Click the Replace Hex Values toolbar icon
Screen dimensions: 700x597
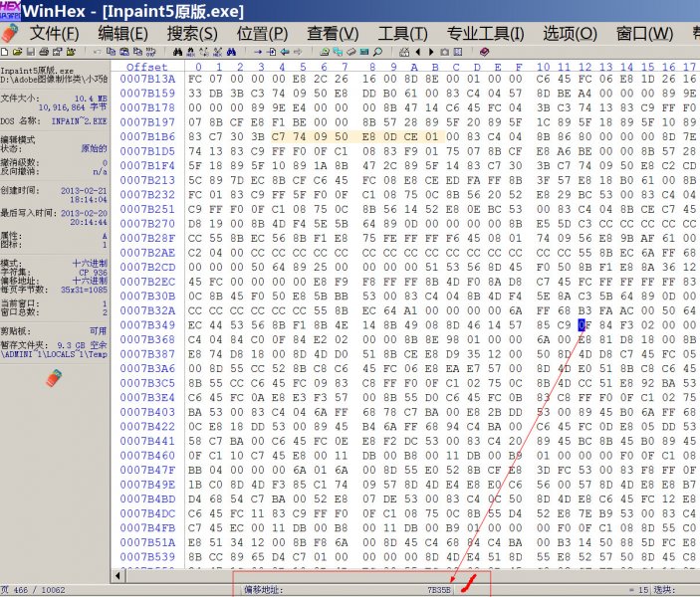tap(217, 52)
